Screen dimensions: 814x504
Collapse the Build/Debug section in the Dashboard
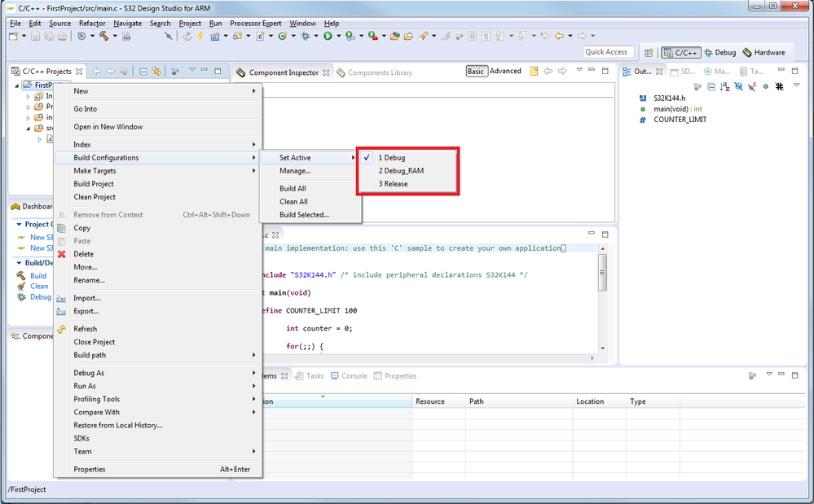[x=19, y=263]
